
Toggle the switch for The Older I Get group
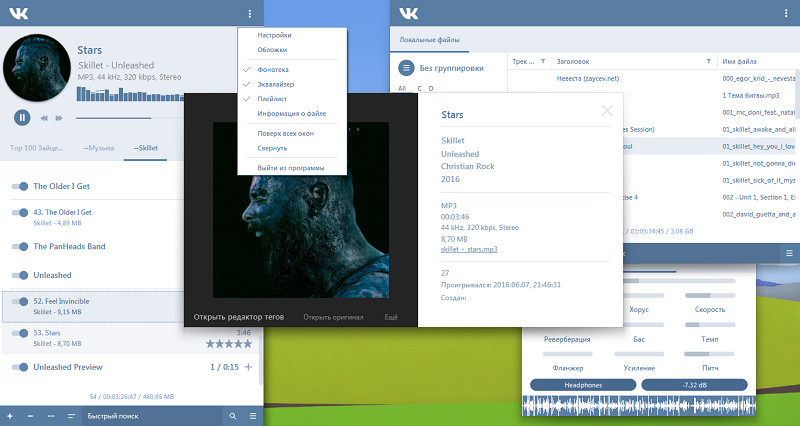(x=20, y=186)
